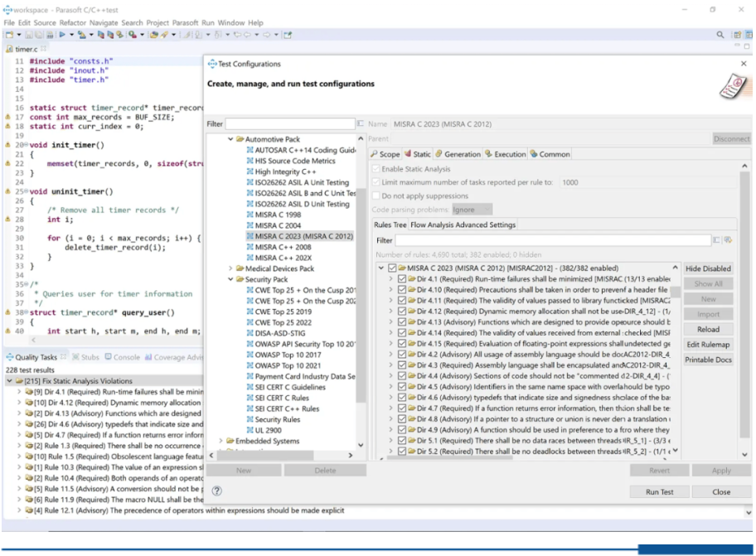
Task: Click the Printable Docs button
Action: pos(708,360)
